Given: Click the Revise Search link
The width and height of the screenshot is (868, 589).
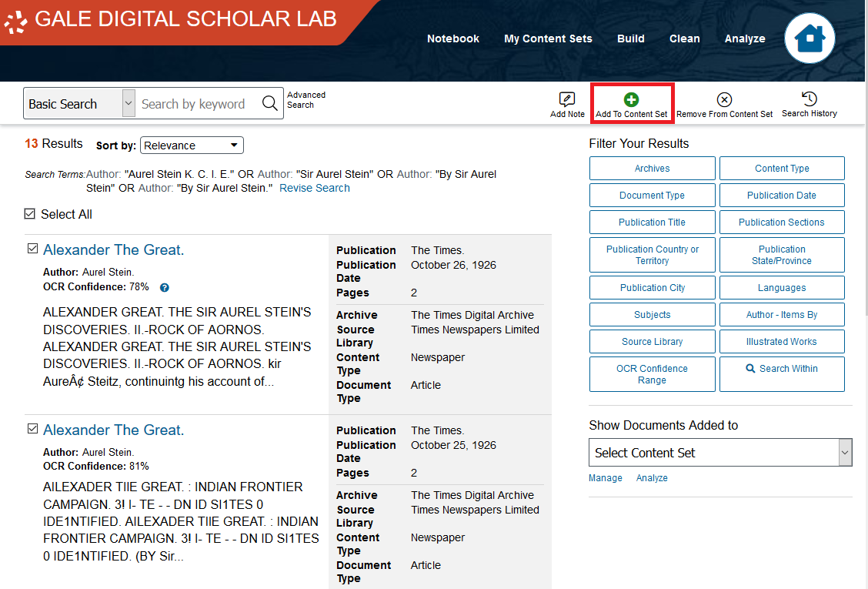Looking at the screenshot, I should coord(314,188).
